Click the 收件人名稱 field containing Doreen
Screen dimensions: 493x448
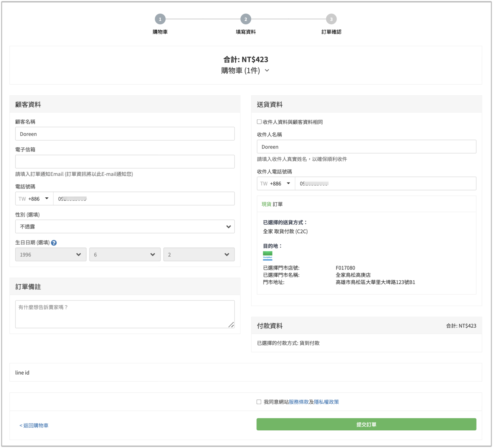click(367, 146)
